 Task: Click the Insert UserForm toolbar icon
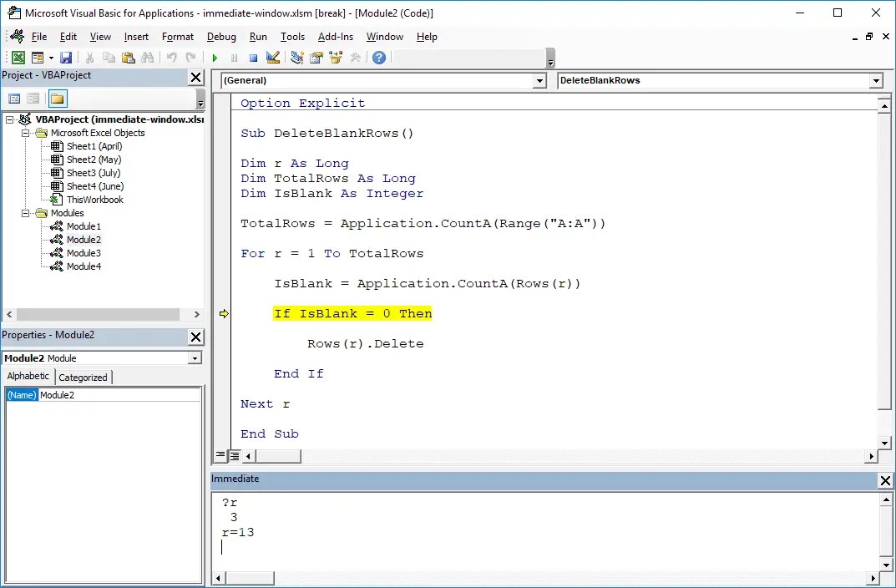click(x=38, y=57)
